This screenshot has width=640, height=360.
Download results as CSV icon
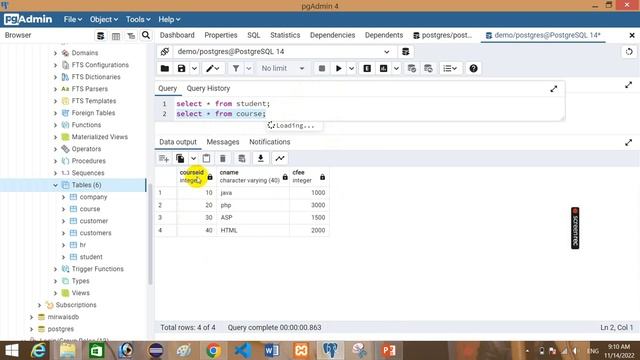260,158
